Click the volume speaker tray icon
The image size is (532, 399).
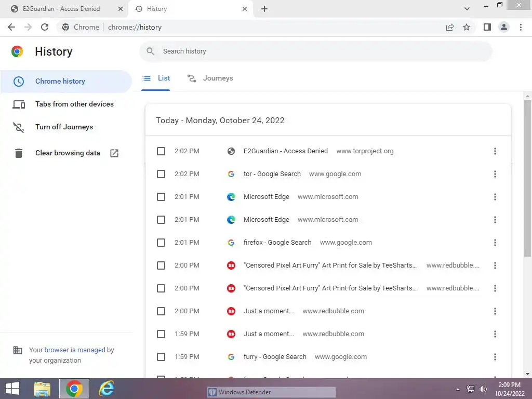[483, 389]
